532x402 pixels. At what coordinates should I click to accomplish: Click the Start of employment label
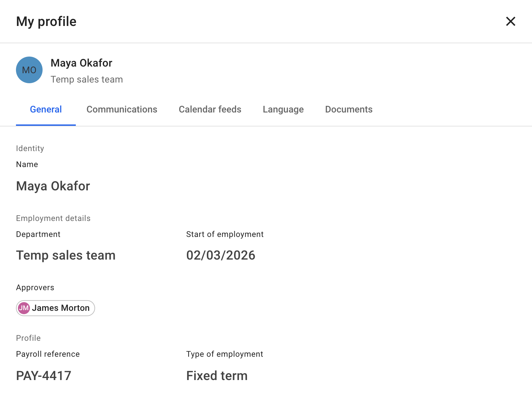[225, 234]
